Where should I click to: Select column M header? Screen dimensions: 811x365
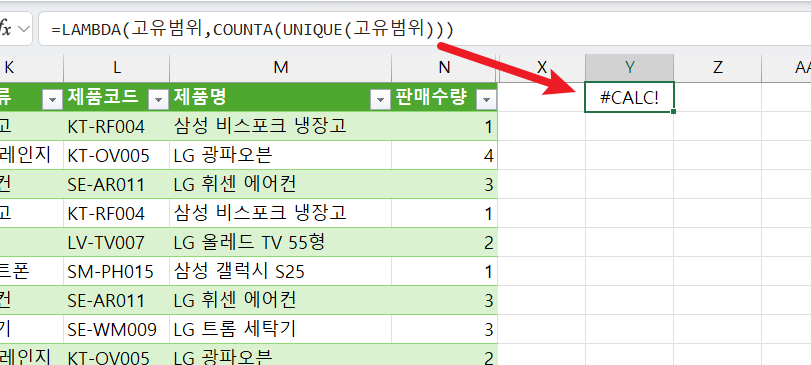[x=280, y=67]
